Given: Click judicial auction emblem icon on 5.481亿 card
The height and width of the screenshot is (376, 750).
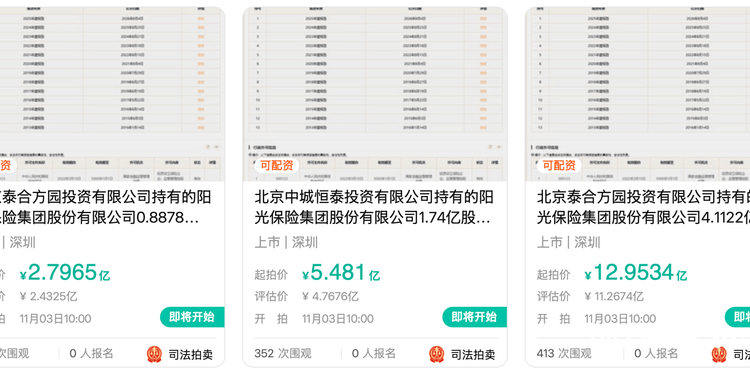Looking at the screenshot, I should point(437,354).
